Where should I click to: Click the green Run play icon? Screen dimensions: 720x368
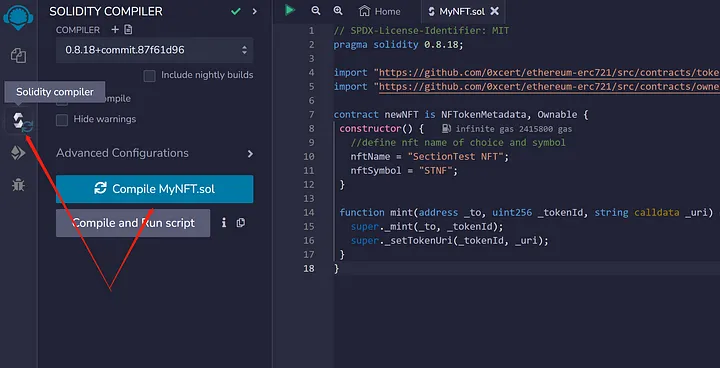pos(289,10)
